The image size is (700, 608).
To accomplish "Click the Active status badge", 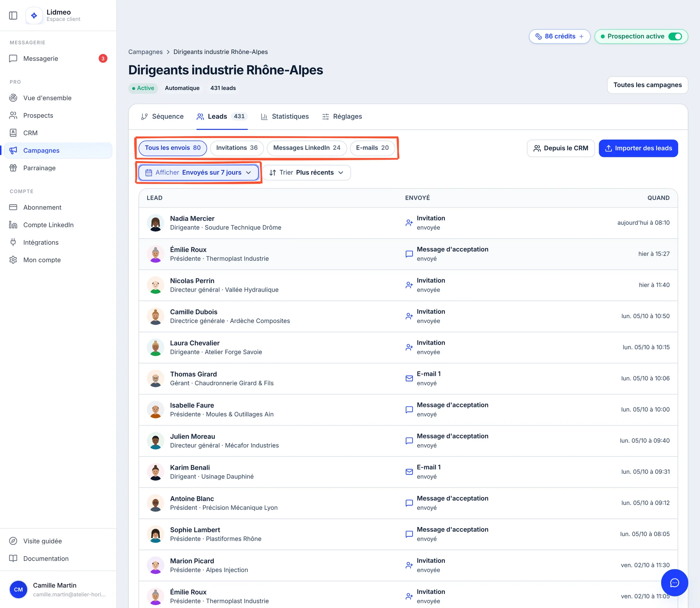I will click(x=143, y=88).
